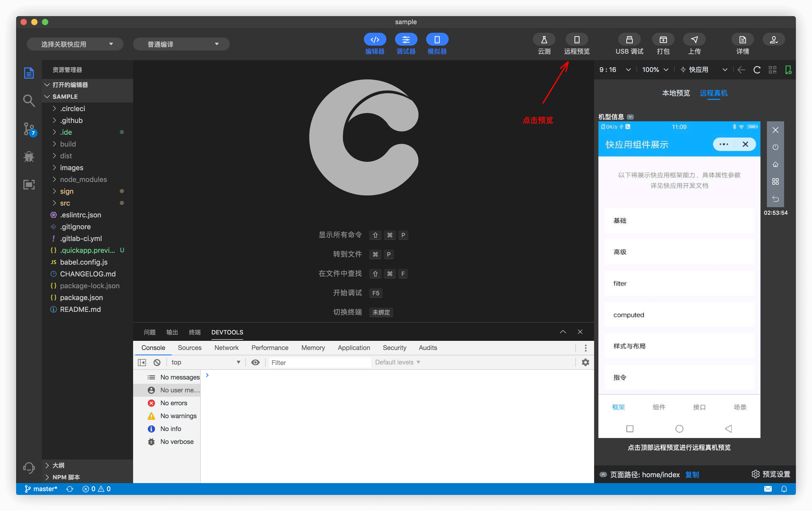
Task: Clear console with the ban icon
Action: [157, 362]
